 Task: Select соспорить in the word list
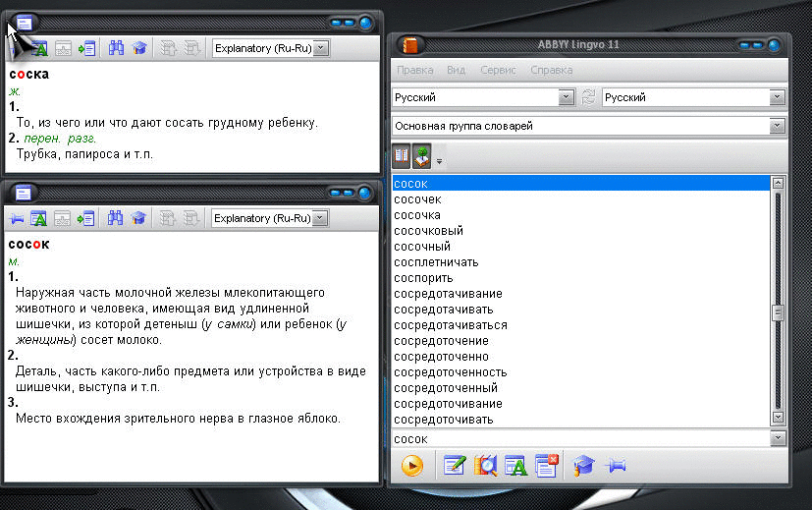coord(581,278)
